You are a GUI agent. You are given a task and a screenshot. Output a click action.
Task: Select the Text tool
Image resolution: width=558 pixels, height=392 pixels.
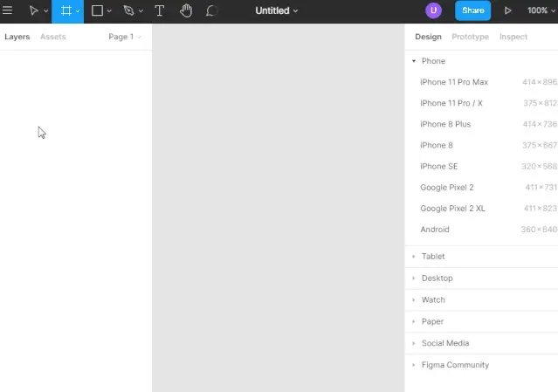click(160, 10)
